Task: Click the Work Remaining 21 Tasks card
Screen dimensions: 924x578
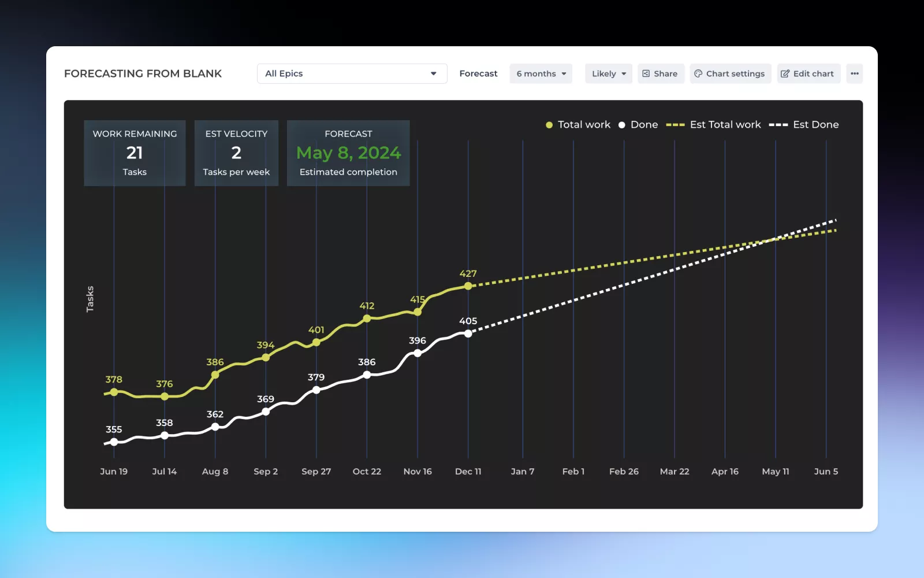Action: [135, 153]
